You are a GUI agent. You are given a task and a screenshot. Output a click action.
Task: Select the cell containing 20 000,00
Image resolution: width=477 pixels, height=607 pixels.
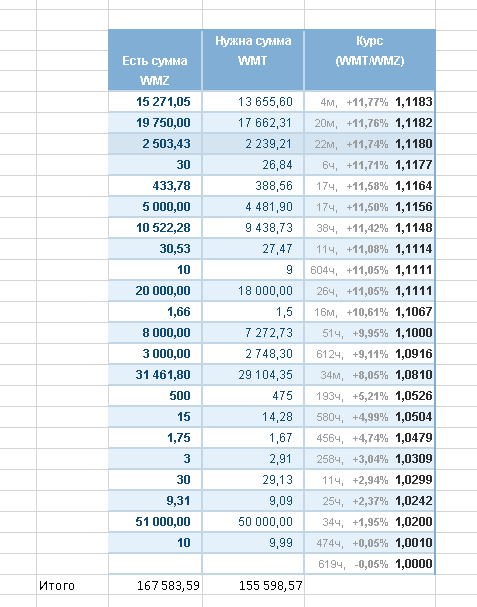(155, 290)
